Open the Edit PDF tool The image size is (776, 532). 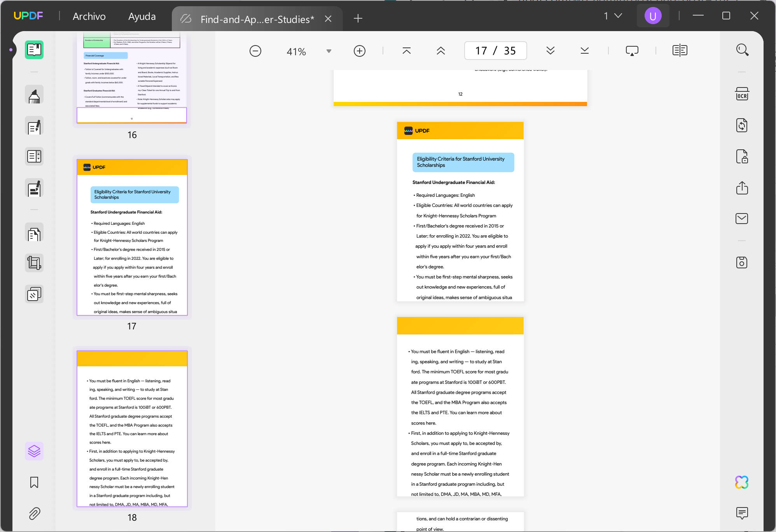pos(34,126)
